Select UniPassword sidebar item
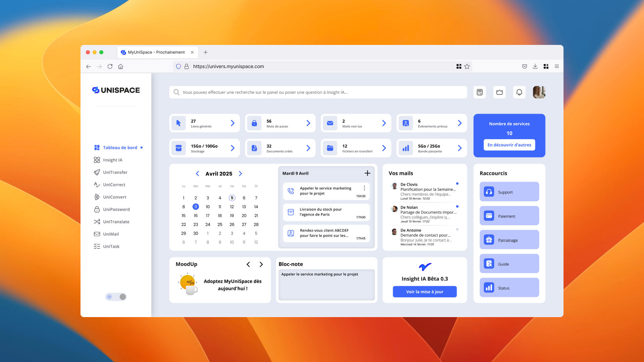This screenshot has height=362, width=644. pos(116,209)
